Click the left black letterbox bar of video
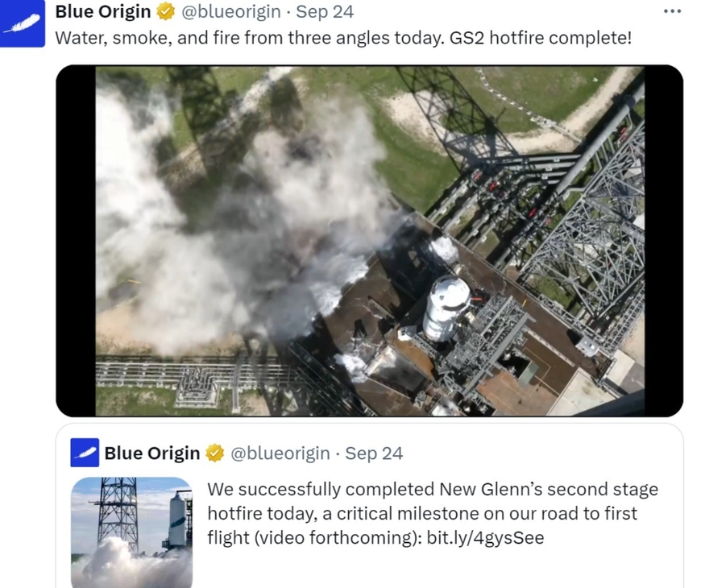The width and height of the screenshot is (701, 588). pyautogui.click(x=76, y=241)
